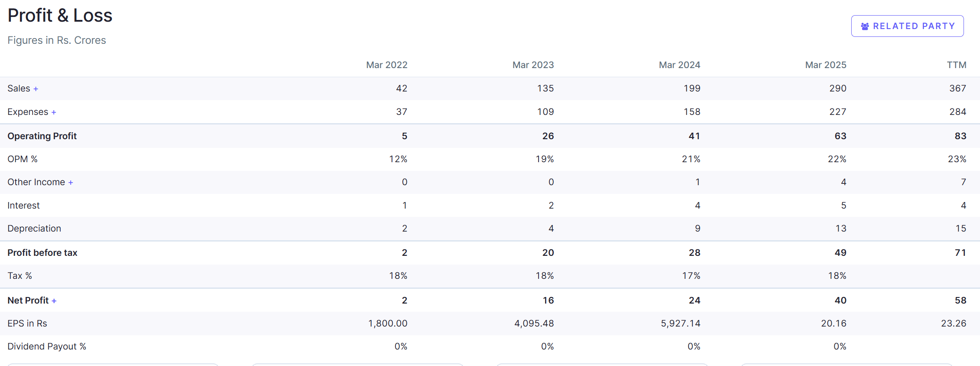Select the TTM column header
The height and width of the screenshot is (366, 980).
click(x=956, y=65)
